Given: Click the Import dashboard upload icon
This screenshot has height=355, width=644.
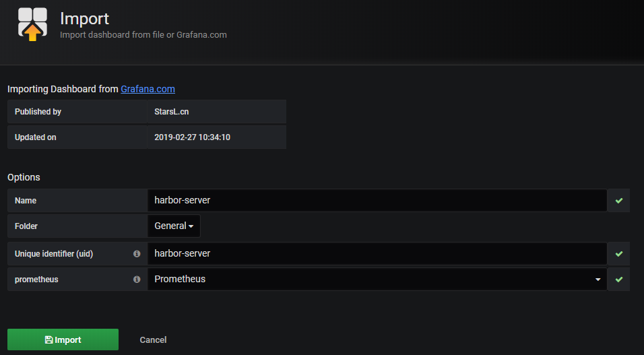Looking at the screenshot, I should (x=32, y=24).
